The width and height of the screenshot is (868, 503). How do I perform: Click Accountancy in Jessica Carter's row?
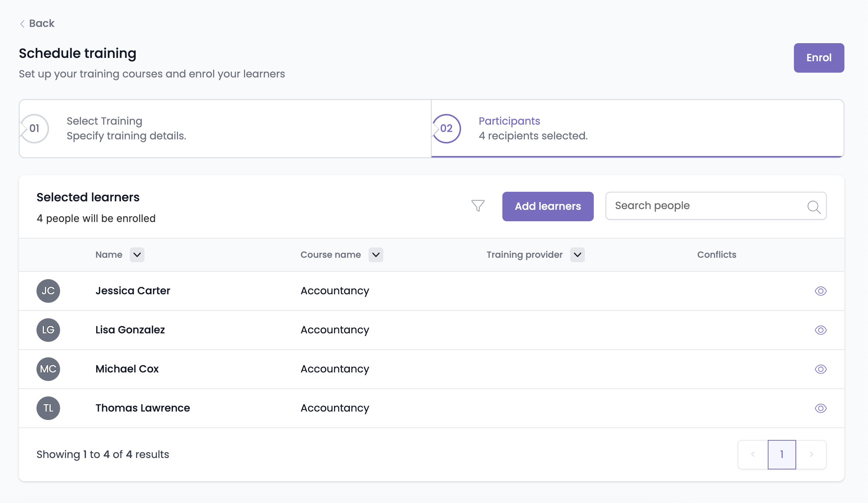click(x=335, y=291)
